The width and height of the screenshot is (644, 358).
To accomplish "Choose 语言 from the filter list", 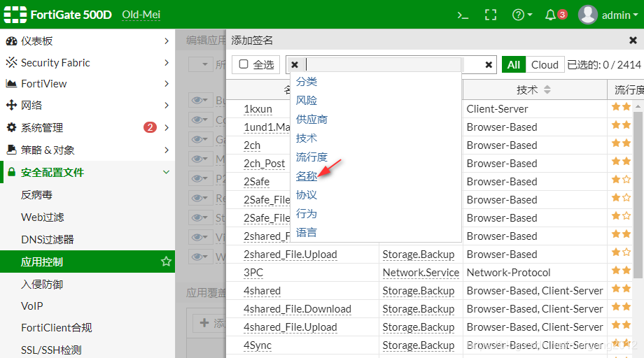I will 307,233.
